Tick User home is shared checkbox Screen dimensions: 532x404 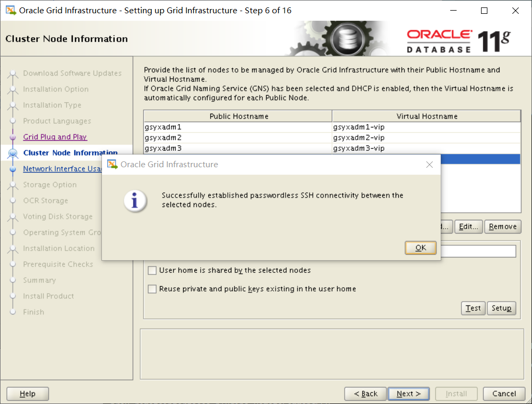[x=152, y=270]
